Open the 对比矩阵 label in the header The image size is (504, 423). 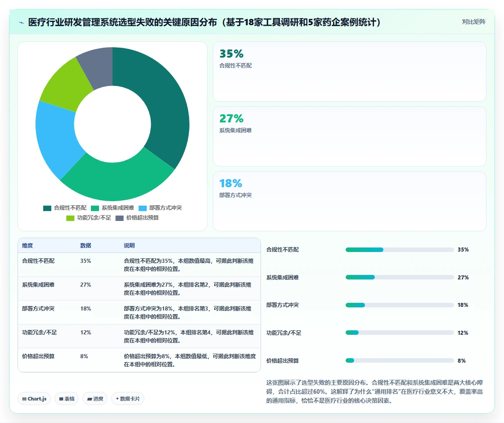coord(473,22)
